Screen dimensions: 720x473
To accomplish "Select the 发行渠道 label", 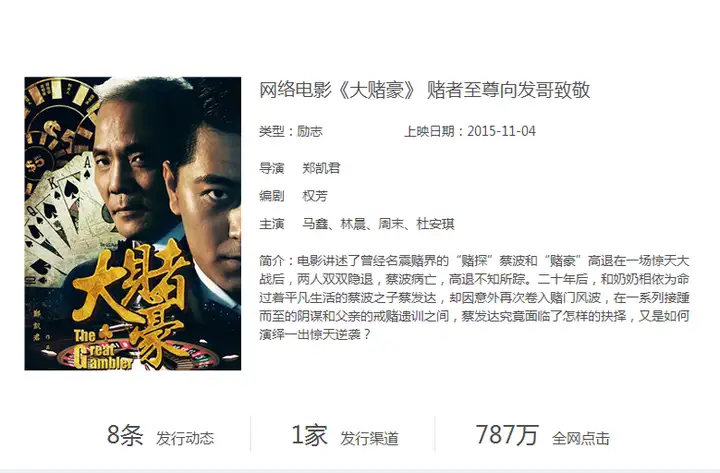I will [369, 438].
